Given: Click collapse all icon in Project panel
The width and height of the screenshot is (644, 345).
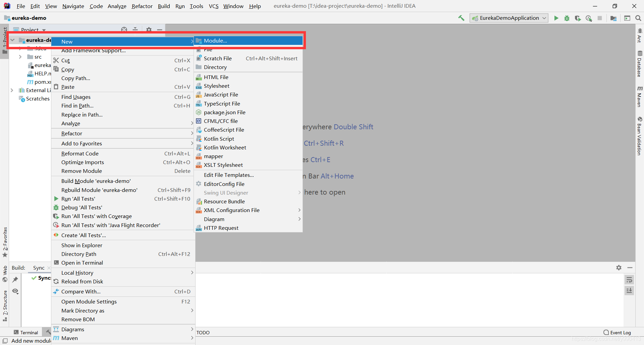Looking at the screenshot, I should 135,30.
